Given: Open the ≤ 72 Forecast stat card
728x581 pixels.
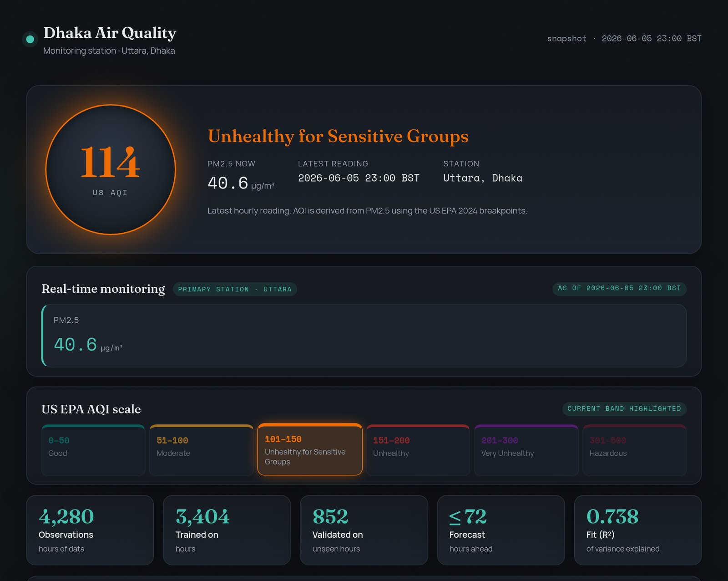Looking at the screenshot, I should tap(501, 530).
